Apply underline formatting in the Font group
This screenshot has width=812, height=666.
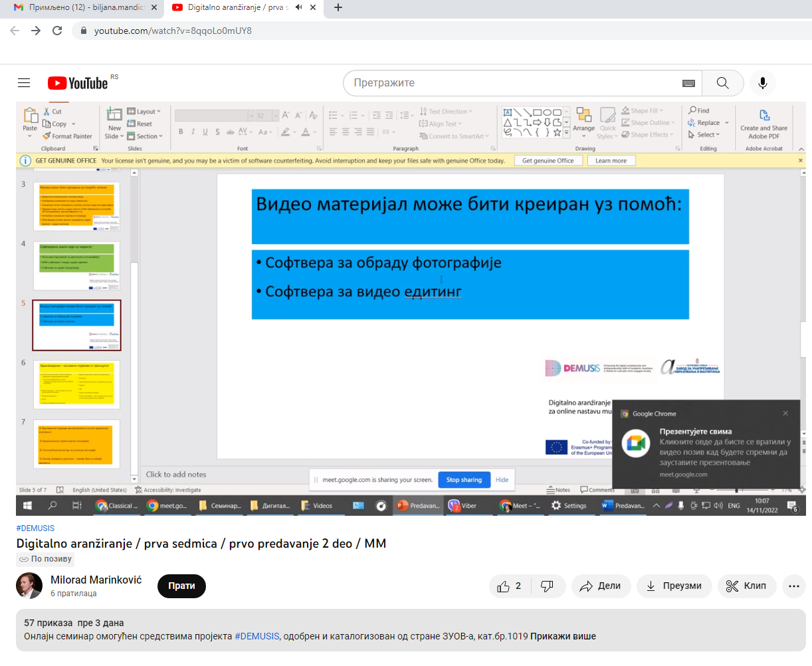tap(205, 132)
